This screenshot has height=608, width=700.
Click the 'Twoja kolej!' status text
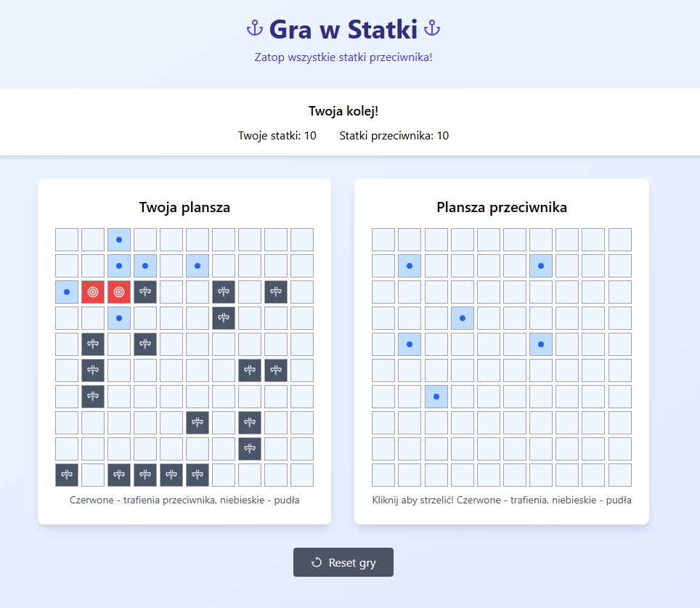tap(343, 111)
